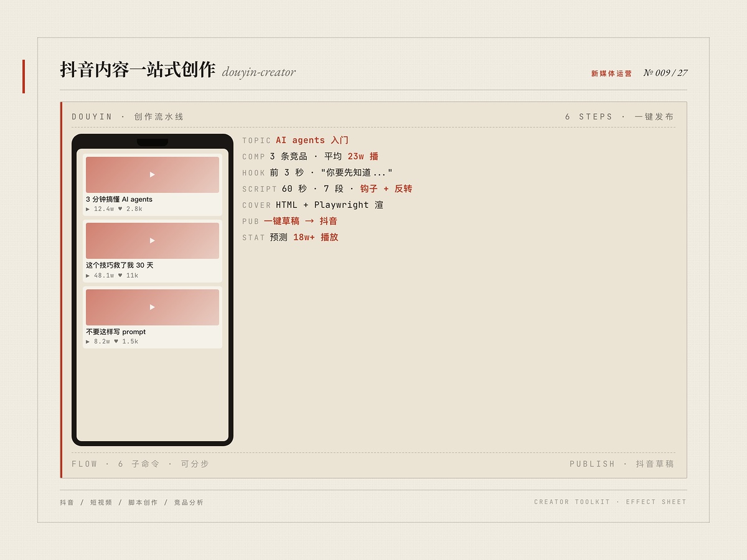Click the heart icon beside 11k
The height and width of the screenshot is (560, 747).
(x=120, y=275)
